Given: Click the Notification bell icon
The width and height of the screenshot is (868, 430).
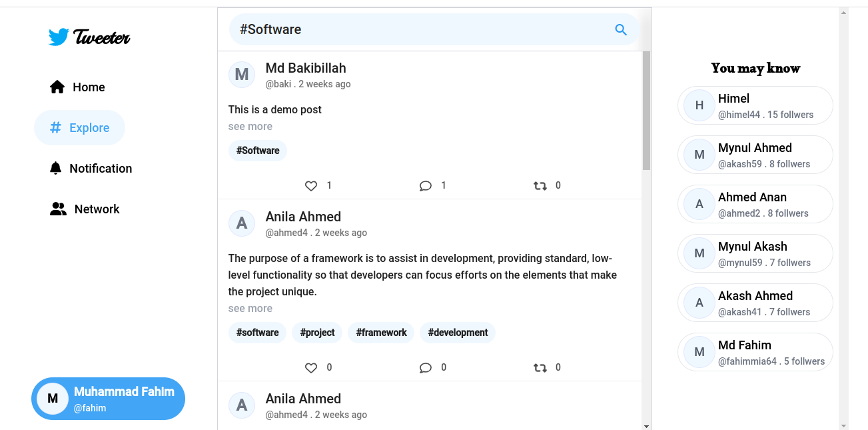Looking at the screenshot, I should point(55,168).
